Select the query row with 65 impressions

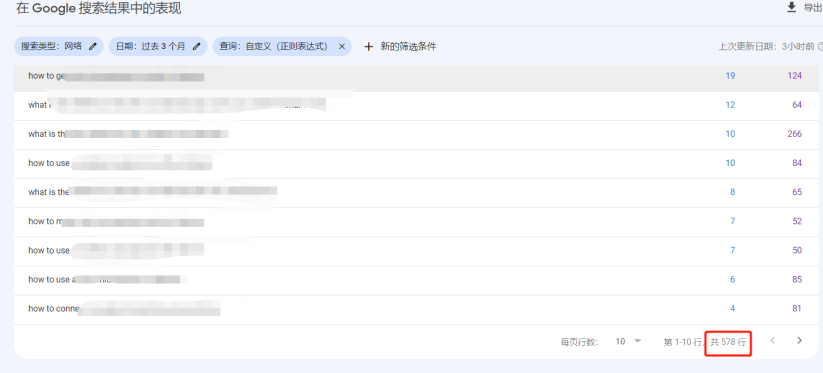(x=416, y=193)
